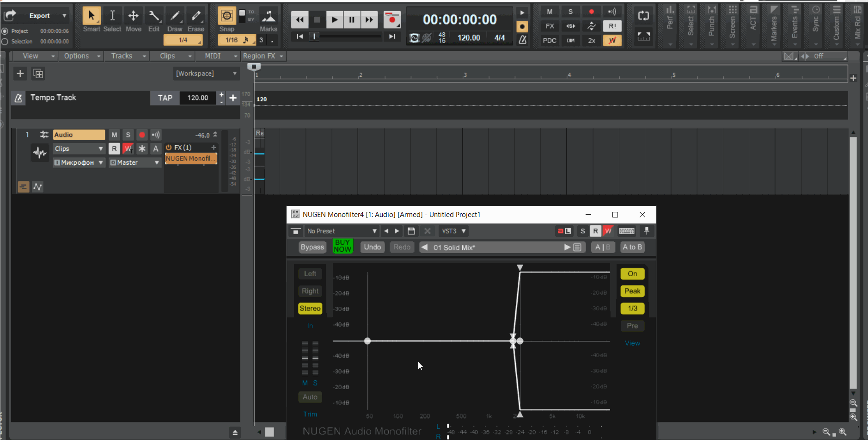Activate the Move tool
Screen dimensions: 868x440
(x=133, y=16)
